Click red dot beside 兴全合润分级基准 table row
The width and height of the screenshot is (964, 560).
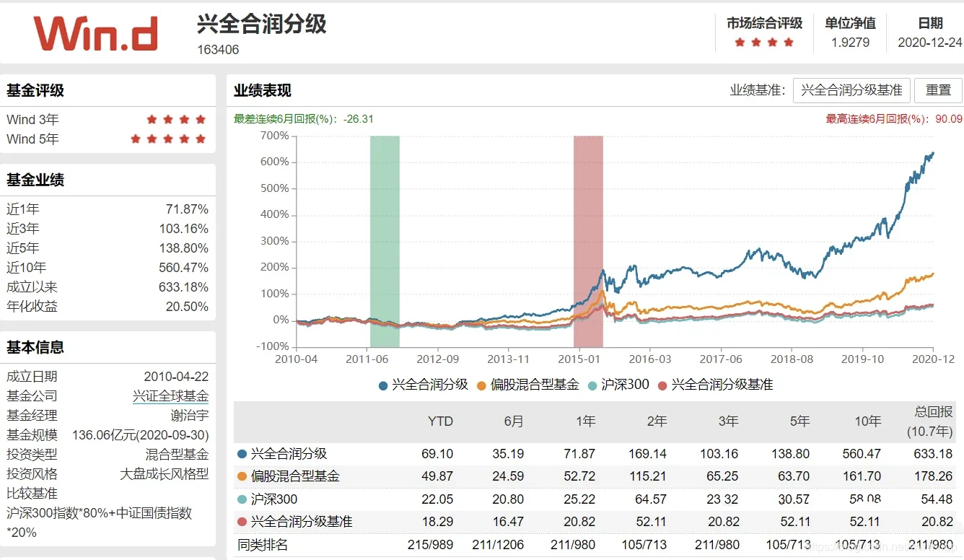pos(242,522)
